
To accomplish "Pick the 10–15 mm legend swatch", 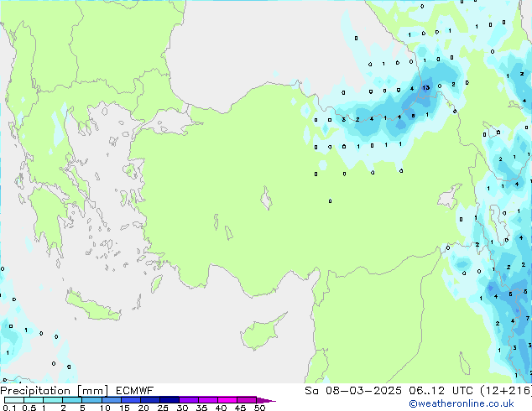I will pos(111,400).
